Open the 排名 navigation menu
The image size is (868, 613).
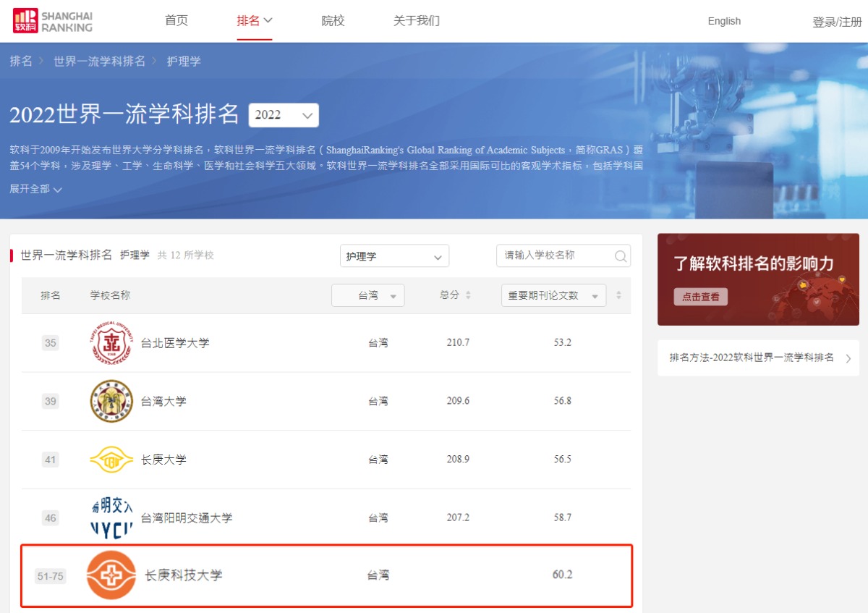pyautogui.click(x=254, y=21)
